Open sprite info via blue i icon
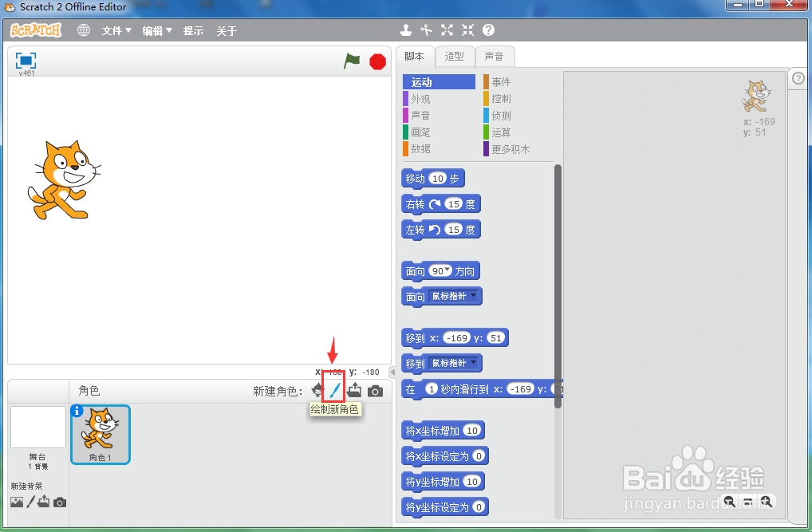Screen dimensions: 812x532 point(77,411)
